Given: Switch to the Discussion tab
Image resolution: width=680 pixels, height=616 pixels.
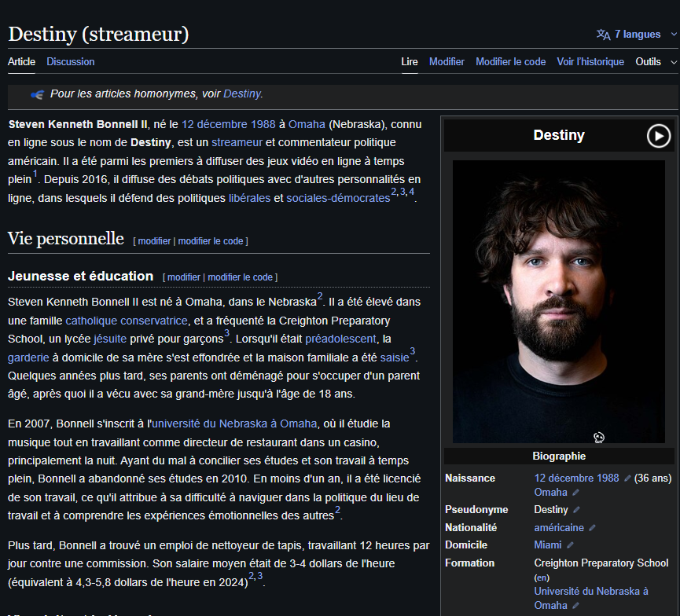Looking at the screenshot, I should click(70, 62).
